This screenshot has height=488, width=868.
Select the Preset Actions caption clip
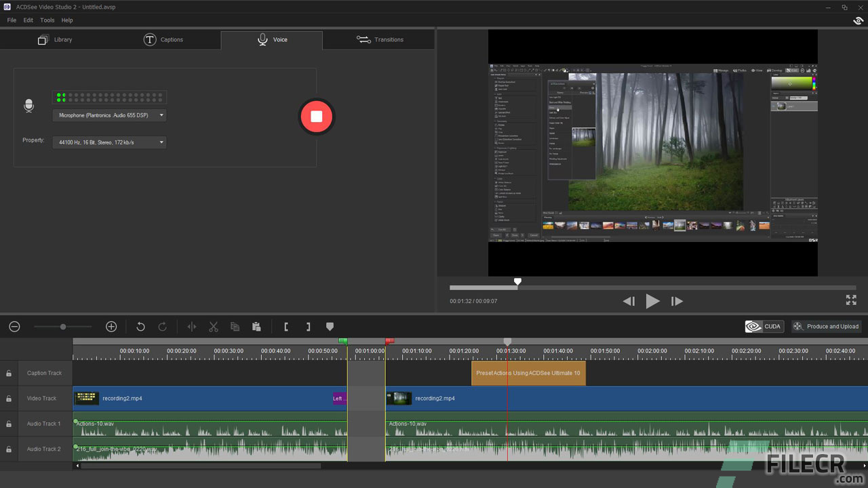coord(528,373)
